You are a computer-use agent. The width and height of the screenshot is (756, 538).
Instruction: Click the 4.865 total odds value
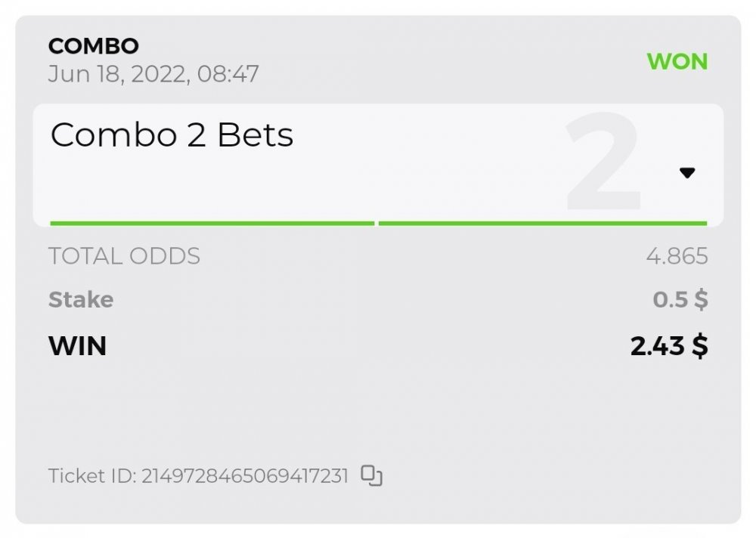click(x=677, y=256)
